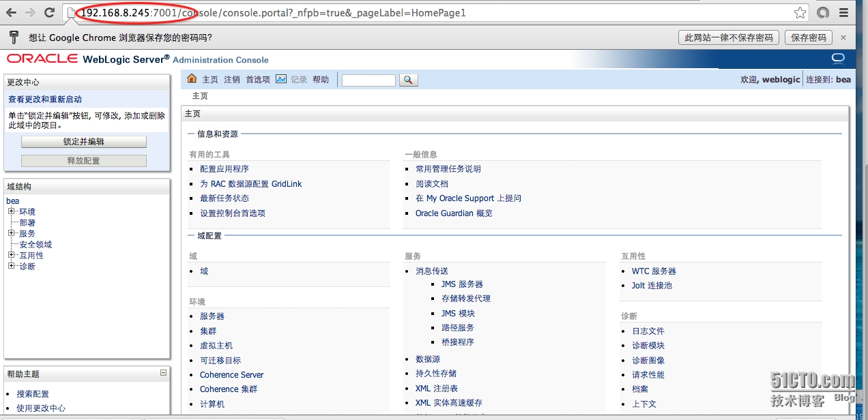Bookmark page using the star icon
Image resolution: width=868 pixels, height=420 pixels.
click(x=800, y=13)
